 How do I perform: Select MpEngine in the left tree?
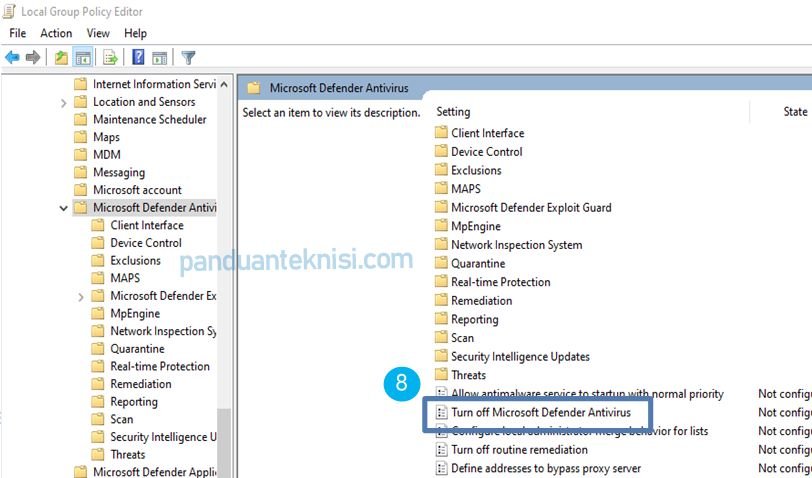135,313
